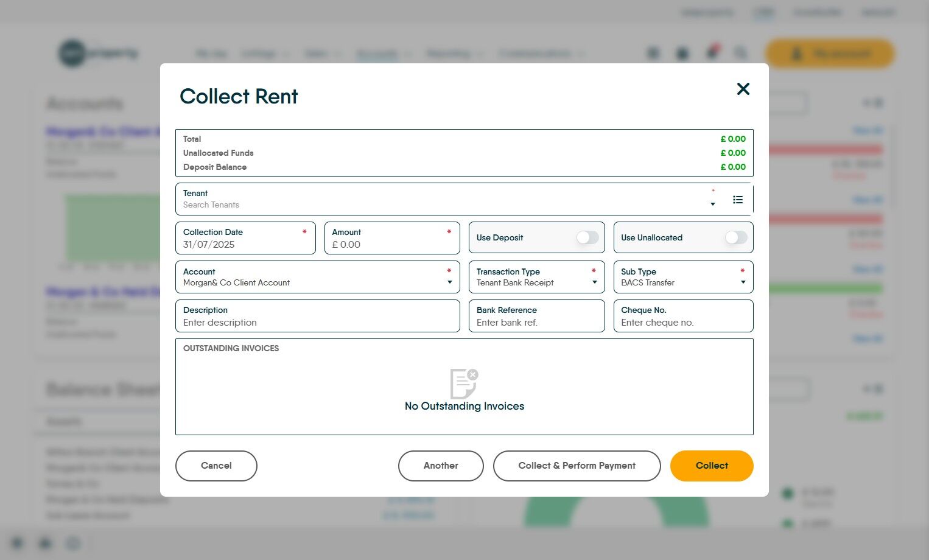Choose a Sub Type from dropdown
The width and height of the screenshot is (929, 560).
[x=683, y=277]
